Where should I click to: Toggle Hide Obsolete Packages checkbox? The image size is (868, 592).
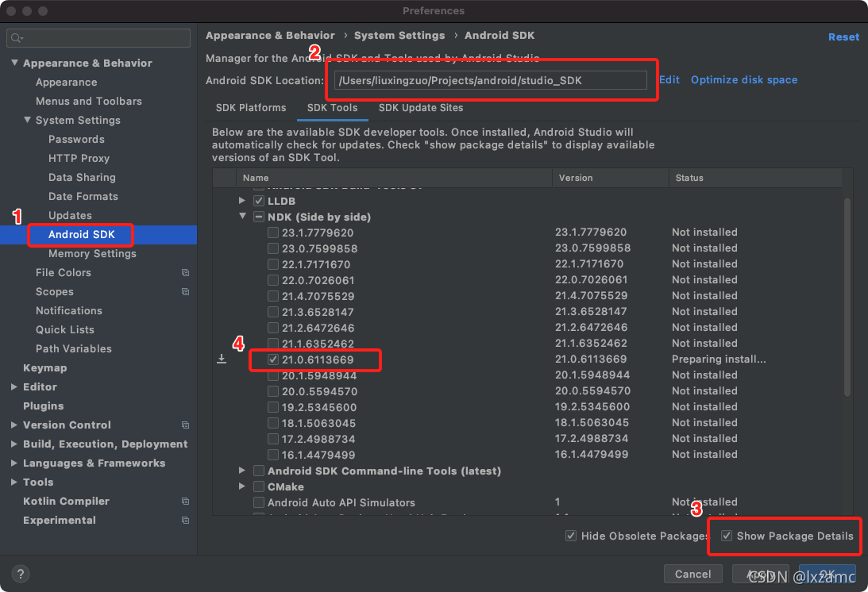[x=571, y=536]
